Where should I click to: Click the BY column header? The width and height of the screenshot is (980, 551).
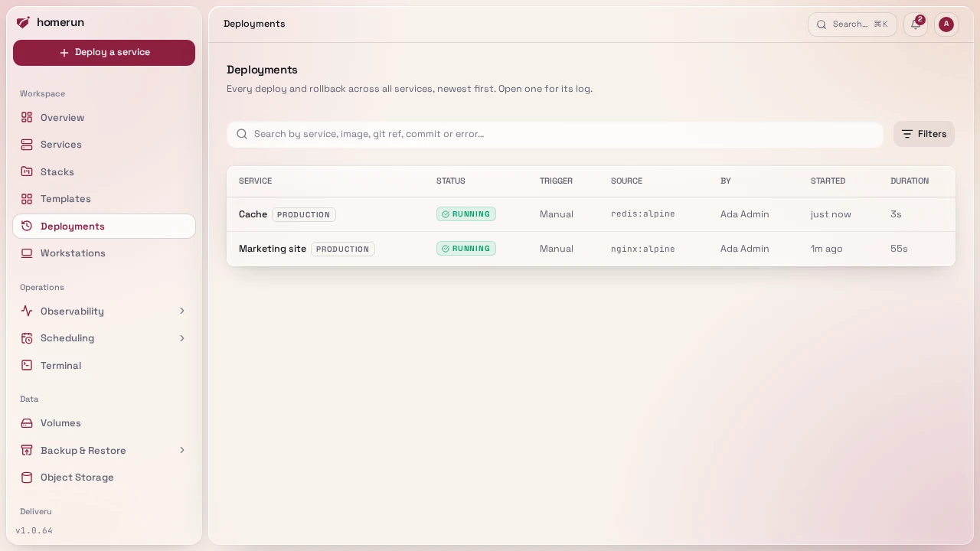(726, 181)
